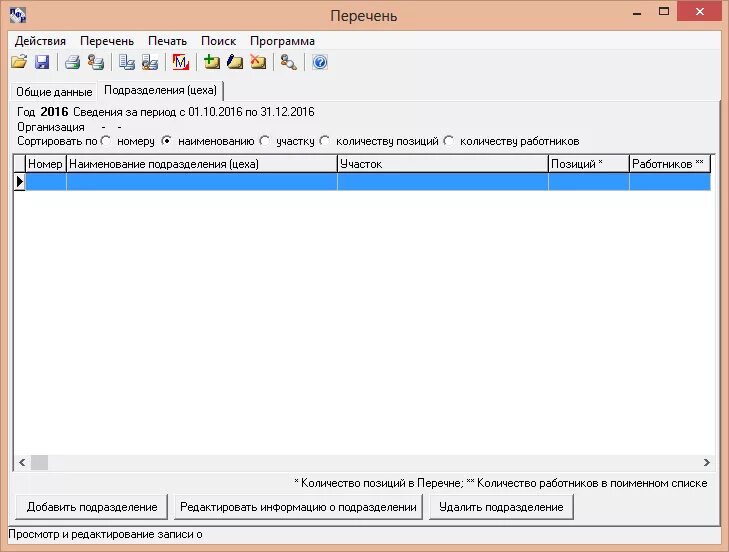Click the horizontal scrollbar right arrow
This screenshot has height=552, width=729.
(707, 462)
